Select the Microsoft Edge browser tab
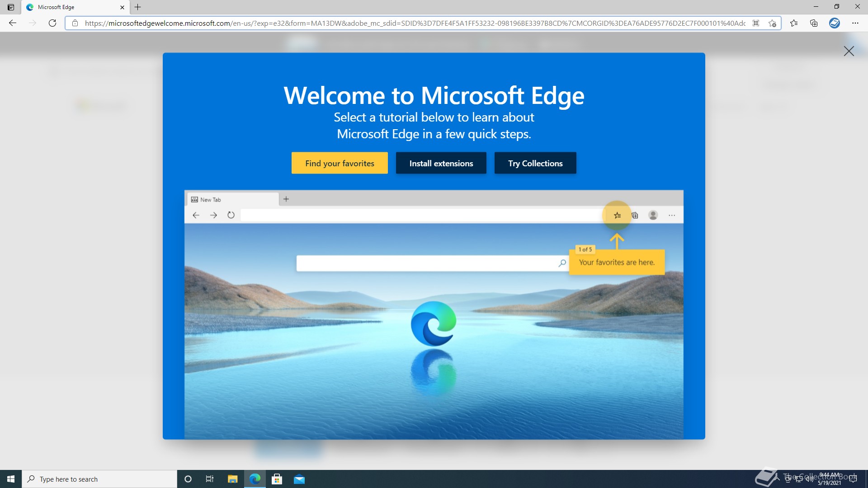The height and width of the screenshot is (488, 868). [75, 7]
